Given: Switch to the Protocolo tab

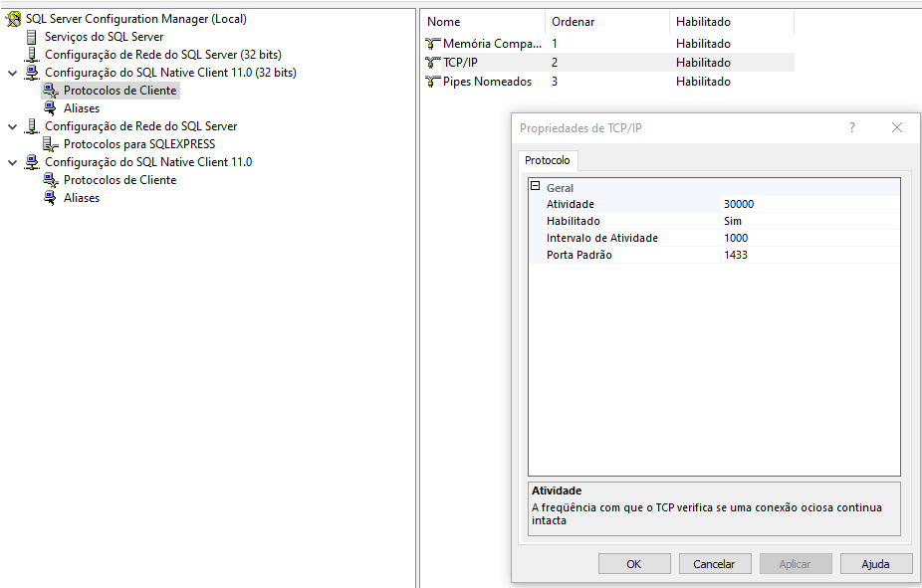Looking at the screenshot, I should tap(548, 160).
